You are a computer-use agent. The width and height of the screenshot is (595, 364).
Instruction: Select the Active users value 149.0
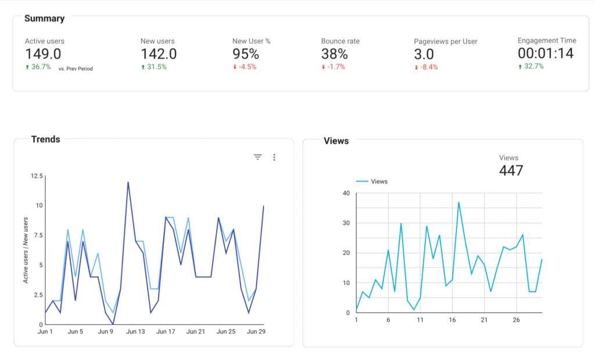point(43,54)
